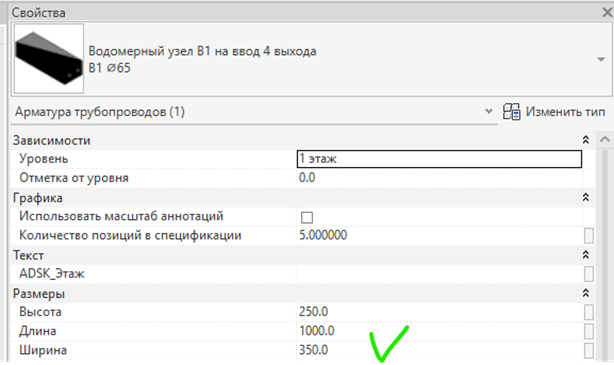Collapse the Текст section
The height and width of the screenshot is (365, 614).
[x=586, y=255]
